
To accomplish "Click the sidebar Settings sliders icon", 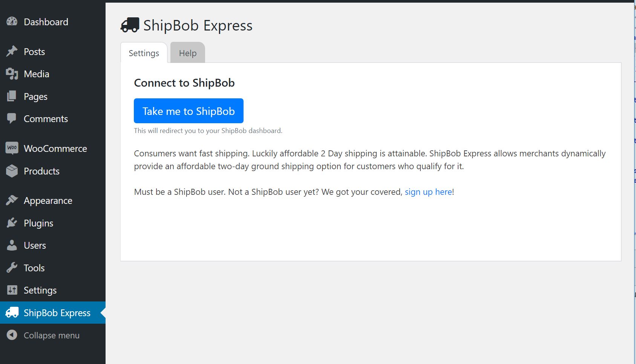I will pyautogui.click(x=12, y=290).
